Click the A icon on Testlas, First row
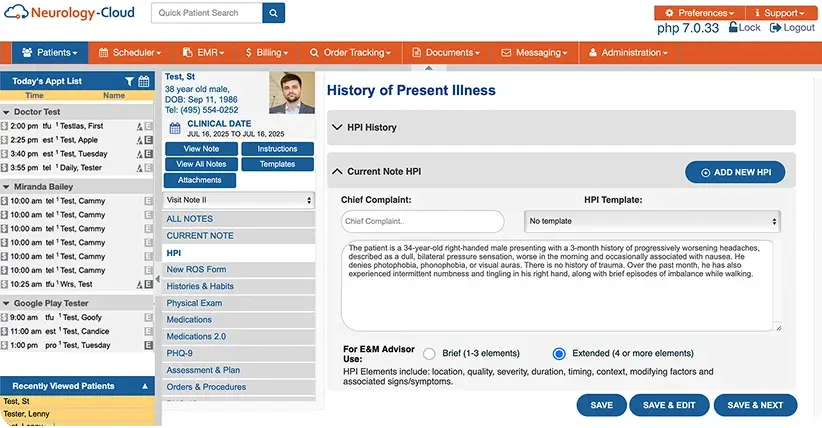Image resolution: width=822 pixels, height=428 pixels. click(139, 126)
